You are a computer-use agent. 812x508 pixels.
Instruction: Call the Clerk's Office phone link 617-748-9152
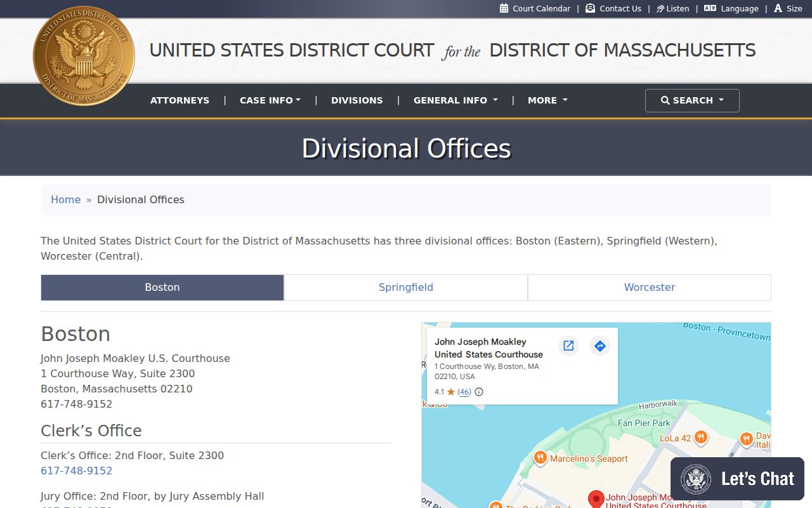point(77,471)
